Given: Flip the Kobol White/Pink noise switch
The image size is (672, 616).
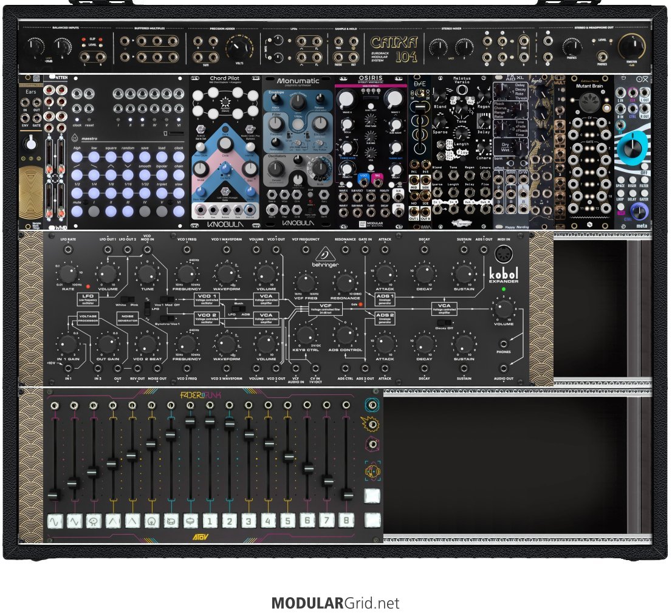Looking at the screenshot, I should click(127, 299).
